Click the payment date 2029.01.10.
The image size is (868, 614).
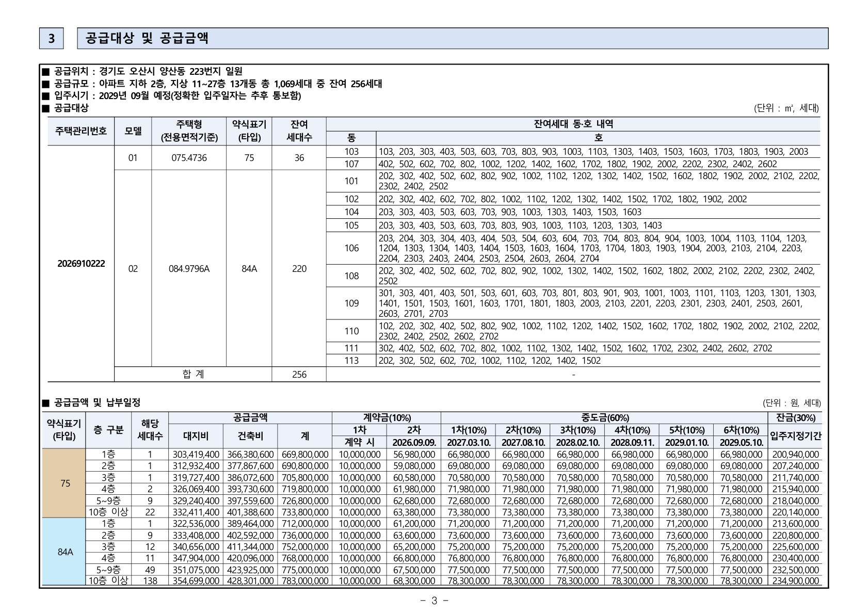pyautogui.click(x=687, y=442)
